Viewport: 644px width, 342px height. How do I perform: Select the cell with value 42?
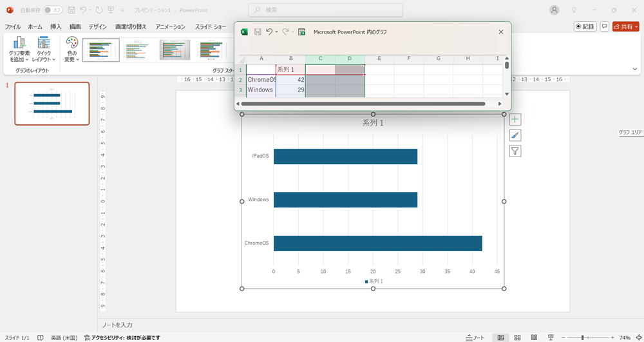[291, 80]
